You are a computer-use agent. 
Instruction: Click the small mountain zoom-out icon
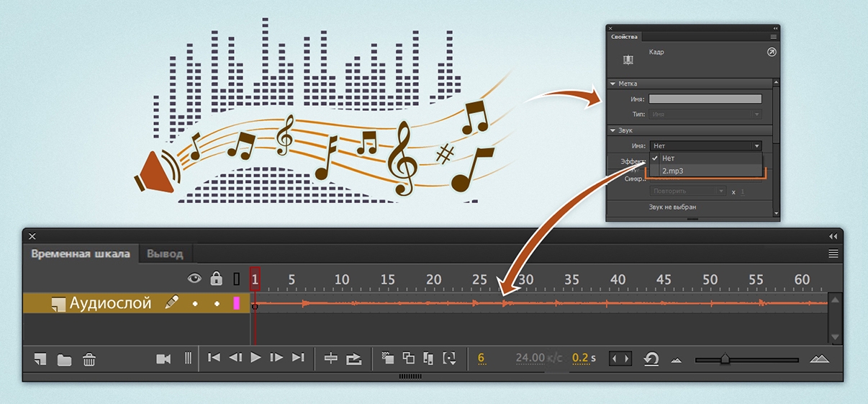676,359
